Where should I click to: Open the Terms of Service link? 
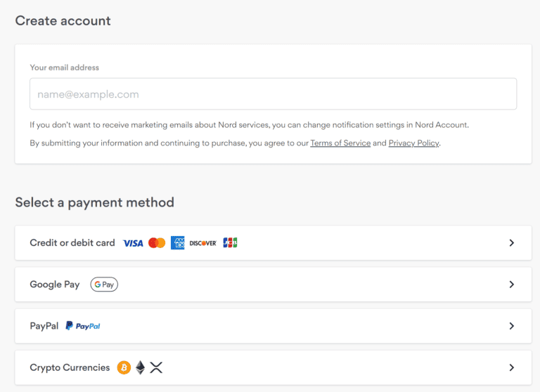click(340, 143)
